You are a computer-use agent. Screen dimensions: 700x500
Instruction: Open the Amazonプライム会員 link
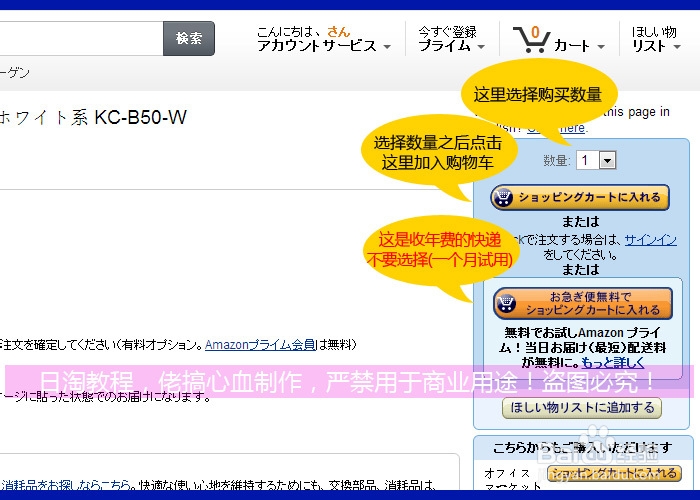260,345
